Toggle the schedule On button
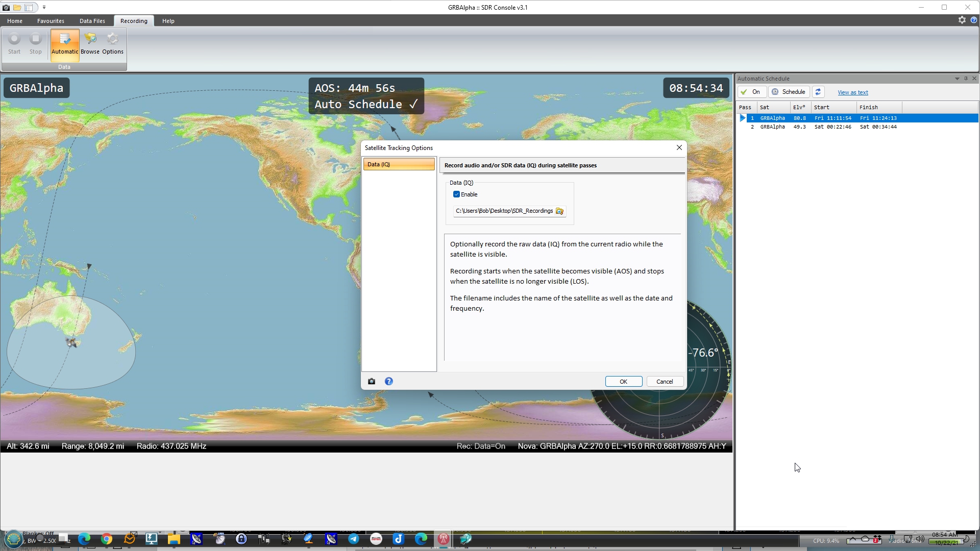Viewport: 980px width, 551px height. (751, 92)
